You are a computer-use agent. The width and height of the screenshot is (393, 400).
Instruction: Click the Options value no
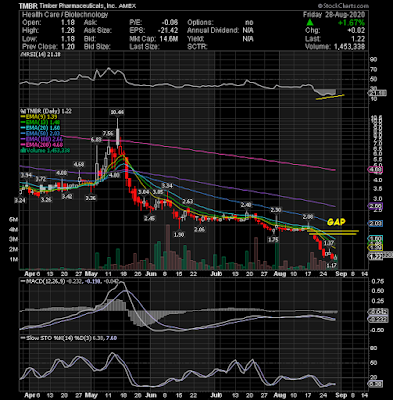pos(249,22)
